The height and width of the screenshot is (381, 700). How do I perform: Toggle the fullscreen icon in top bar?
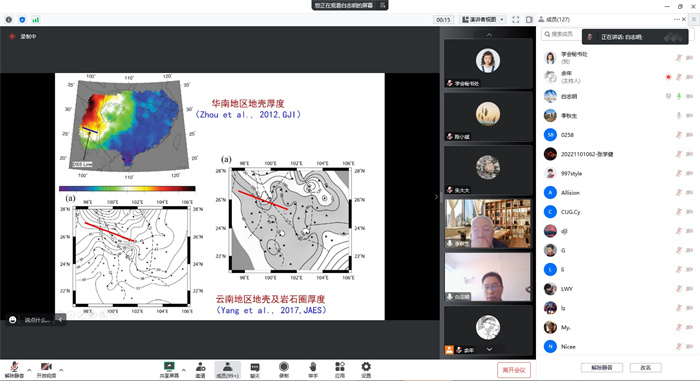coord(516,20)
